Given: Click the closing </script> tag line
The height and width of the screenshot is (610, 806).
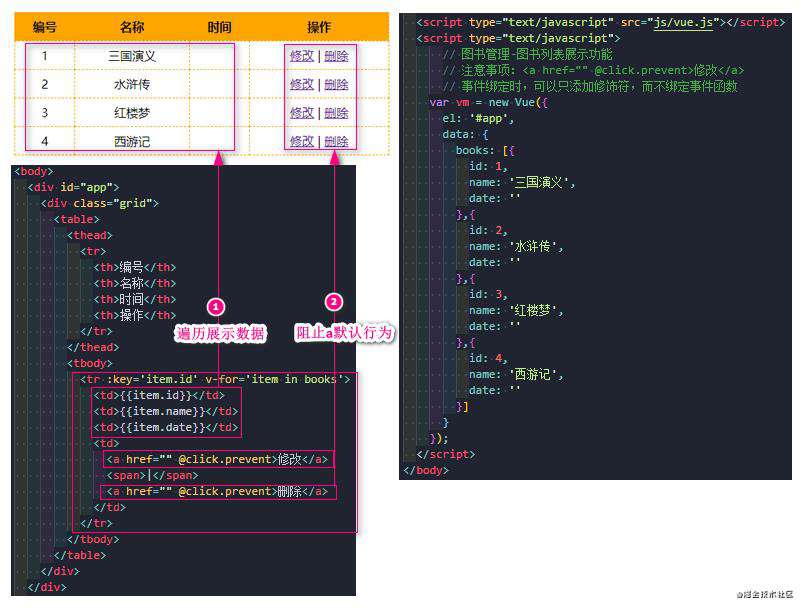Looking at the screenshot, I should point(446,454).
